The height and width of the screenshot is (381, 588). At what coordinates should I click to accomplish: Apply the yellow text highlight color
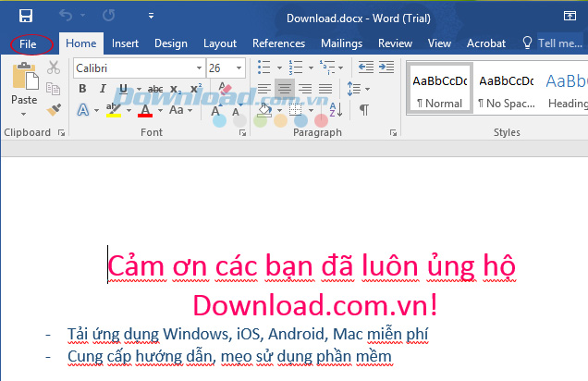coord(113,110)
